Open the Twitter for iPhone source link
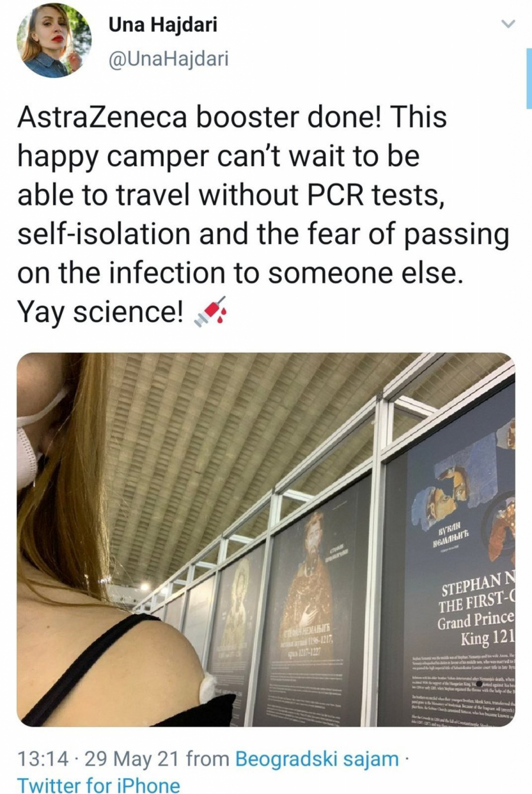This screenshot has width=532, height=794. tap(99, 785)
